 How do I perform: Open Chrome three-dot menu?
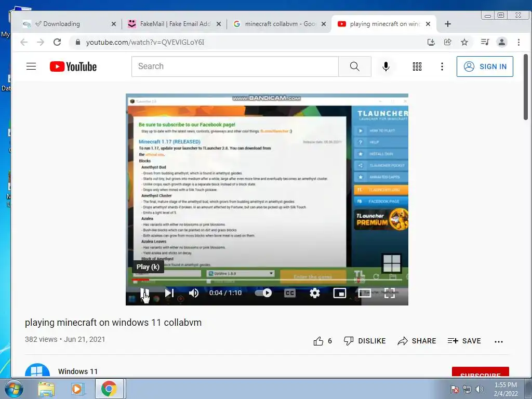(x=518, y=42)
